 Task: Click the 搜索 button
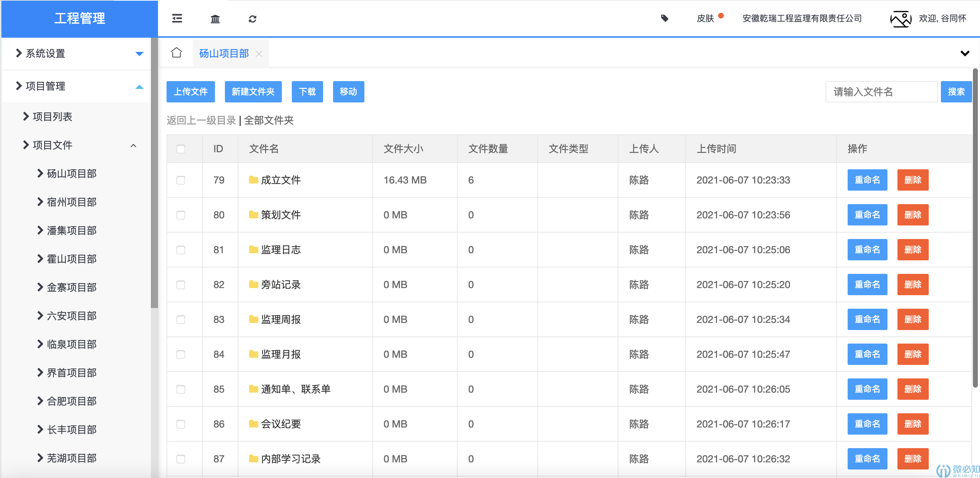956,92
